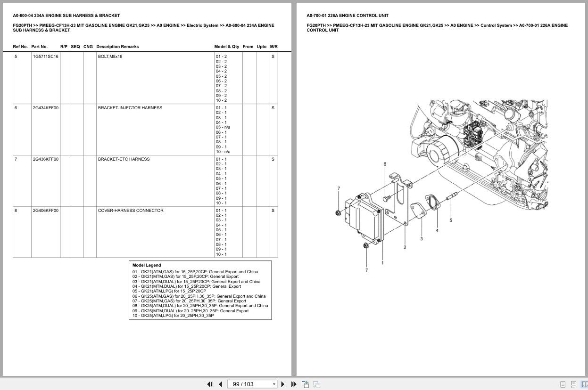Switch to two-page facing view
This screenshot has height=390, width=588.
(584, 384)
